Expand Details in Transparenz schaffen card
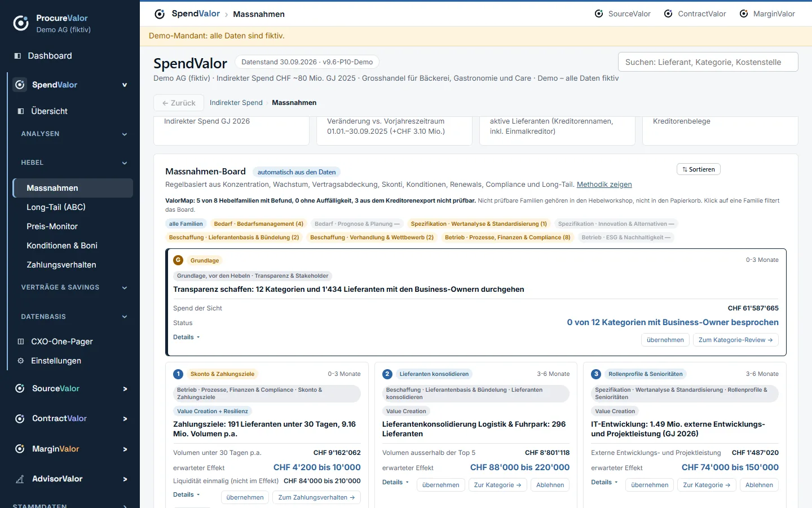This screenshot has height=508, width=812. pos(187,337)
